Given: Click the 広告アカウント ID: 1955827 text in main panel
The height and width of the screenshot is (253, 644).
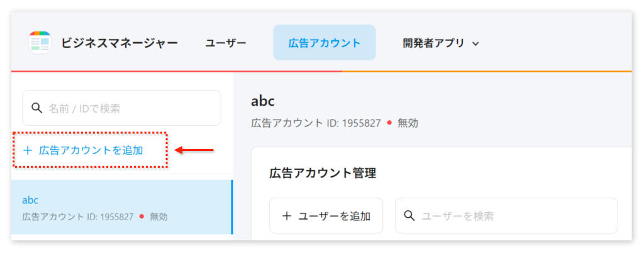Looking at the screenshot, I should (x=316, y=123).
